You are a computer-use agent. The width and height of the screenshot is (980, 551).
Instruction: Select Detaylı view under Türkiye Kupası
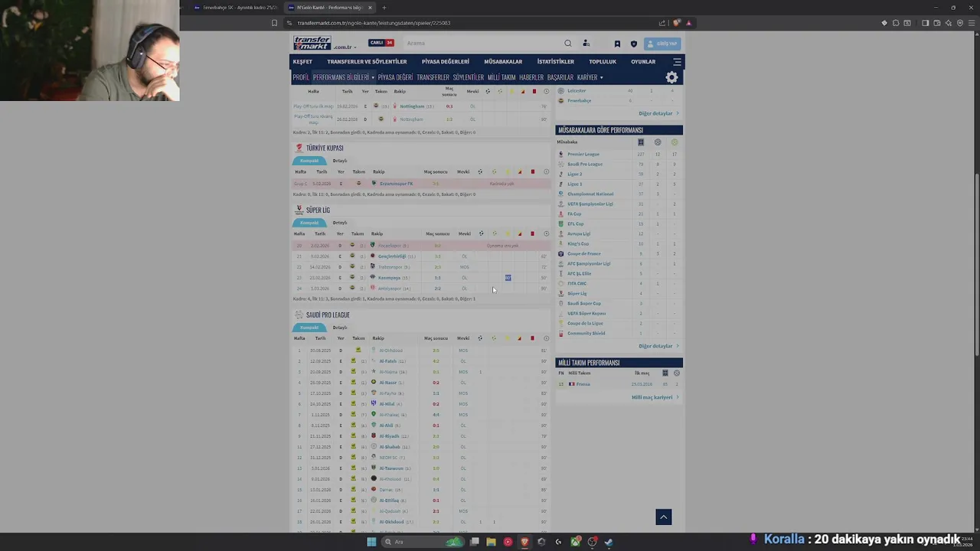[x=340, y=161]
